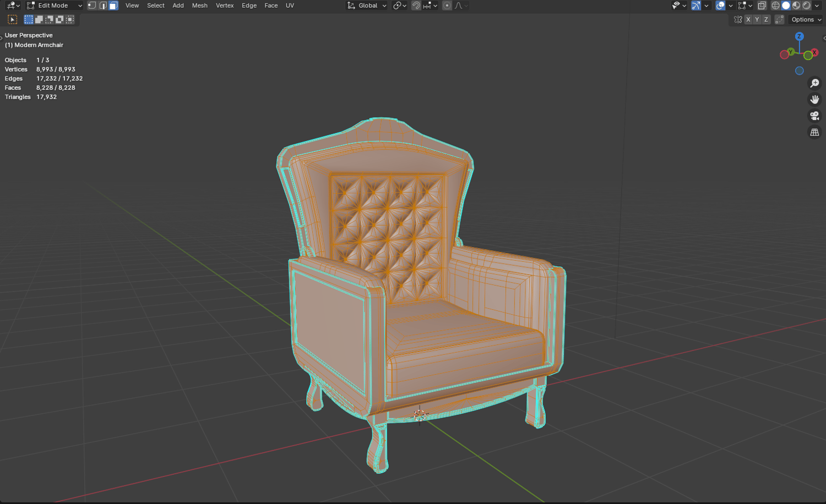Switch to material preview shading

pyautogui.click(x=796, y=6)
